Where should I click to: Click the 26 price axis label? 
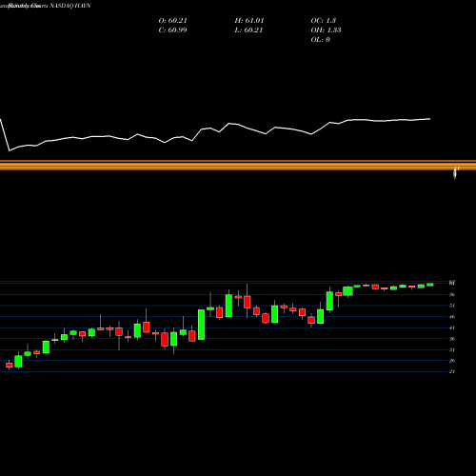pyautogui.click(x=452, y=361)
